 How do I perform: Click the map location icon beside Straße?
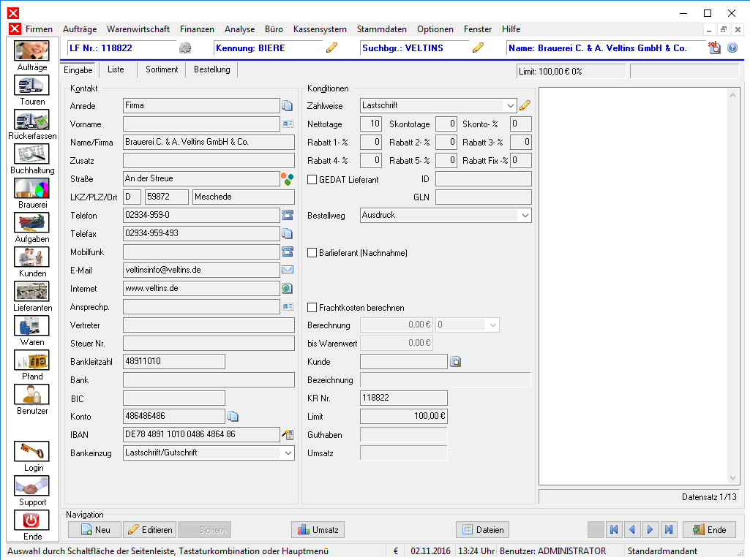[x=287, y=178]
